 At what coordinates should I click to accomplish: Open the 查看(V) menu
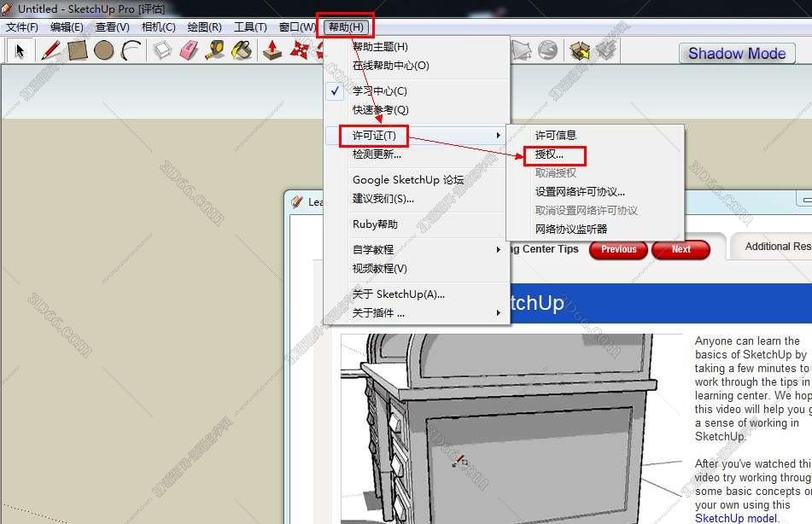click(x=113, y=27)
